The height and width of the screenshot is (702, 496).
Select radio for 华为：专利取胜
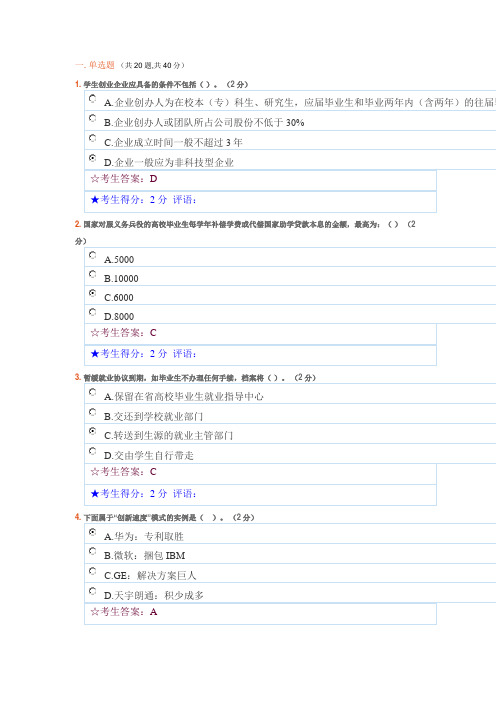(93, 532)
